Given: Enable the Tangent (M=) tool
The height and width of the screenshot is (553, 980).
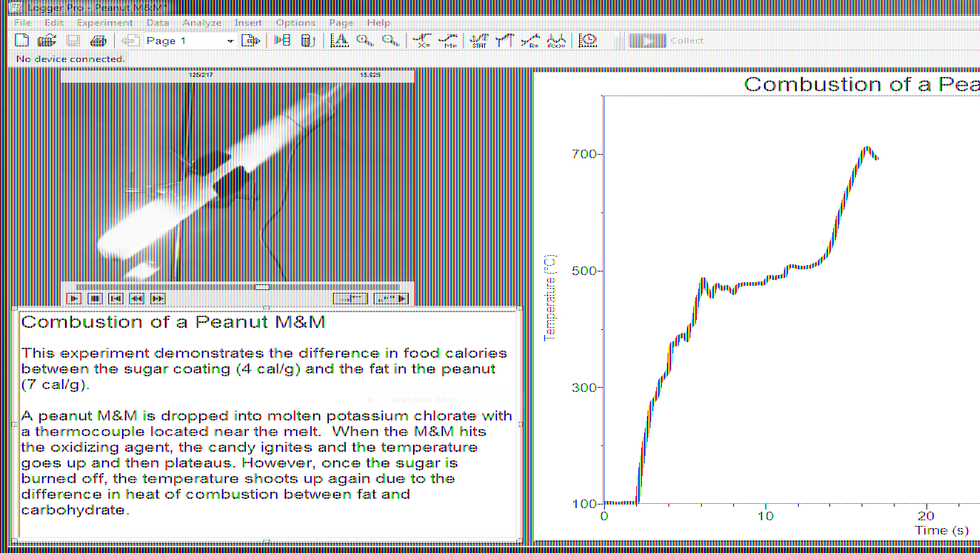Looking at the screenshot, I should pos(449,41).
